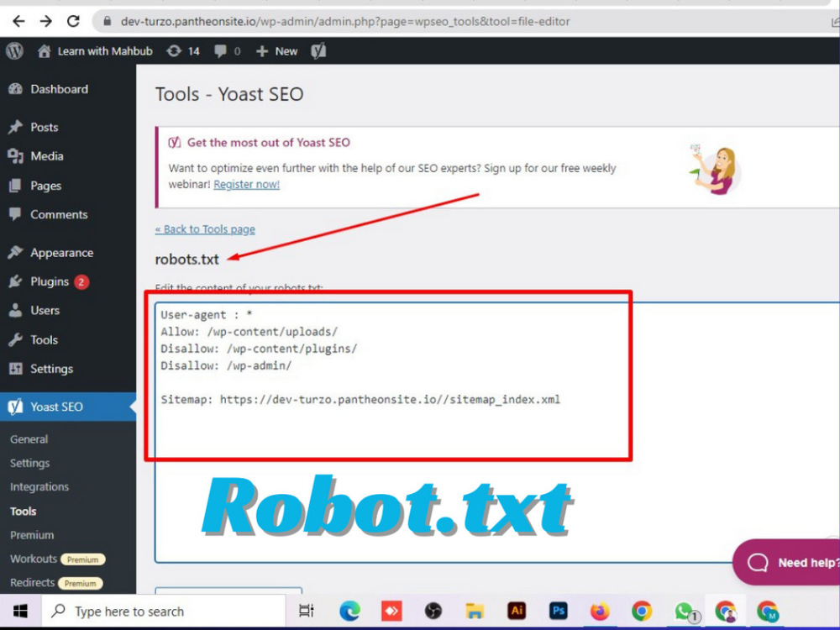
Task: Click the browser back arrow
Action: click(18, 22)
